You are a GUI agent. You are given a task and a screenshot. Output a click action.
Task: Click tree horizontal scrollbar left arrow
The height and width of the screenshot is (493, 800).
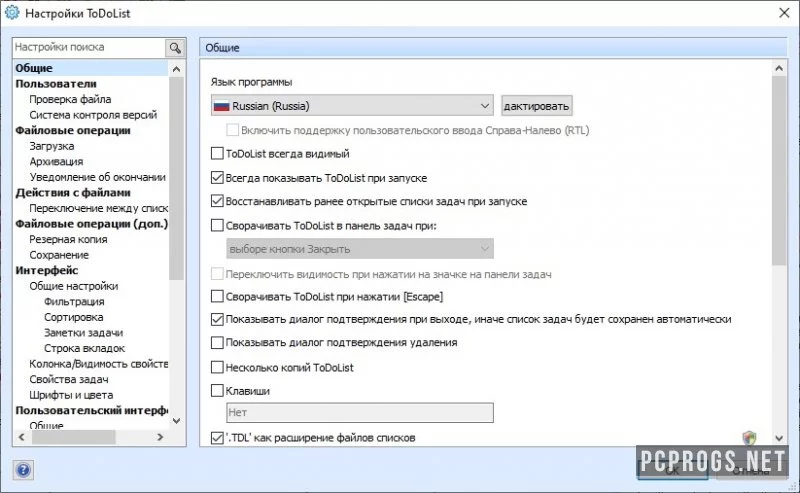(x=21, y=437)
